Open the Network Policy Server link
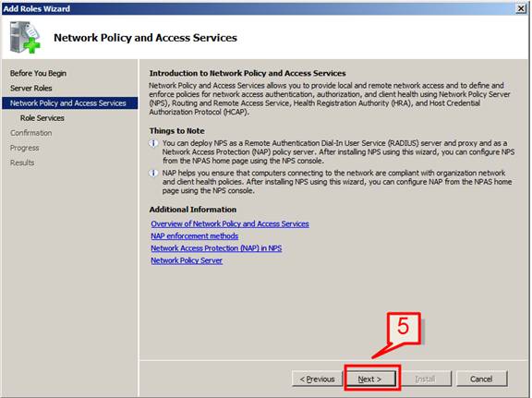532x398 pixels. point(187,260)
